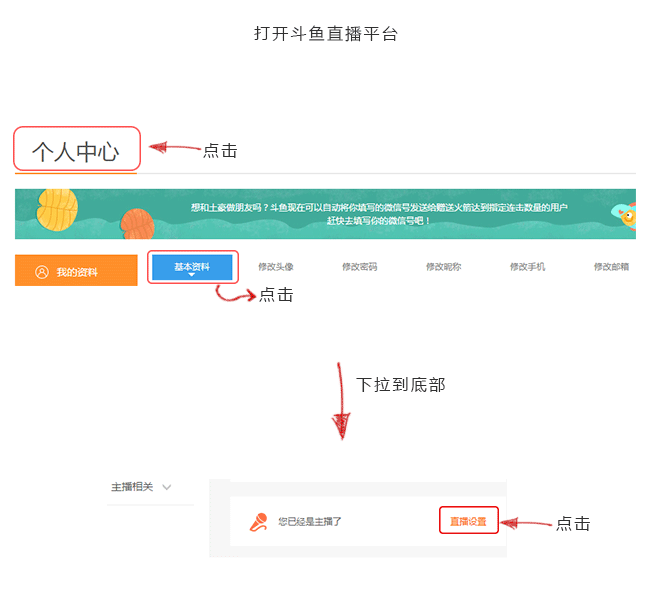Click the 我的资料 user profile icon
The width and height of the screenshot is (652, 592).
(x=42, y=272)
